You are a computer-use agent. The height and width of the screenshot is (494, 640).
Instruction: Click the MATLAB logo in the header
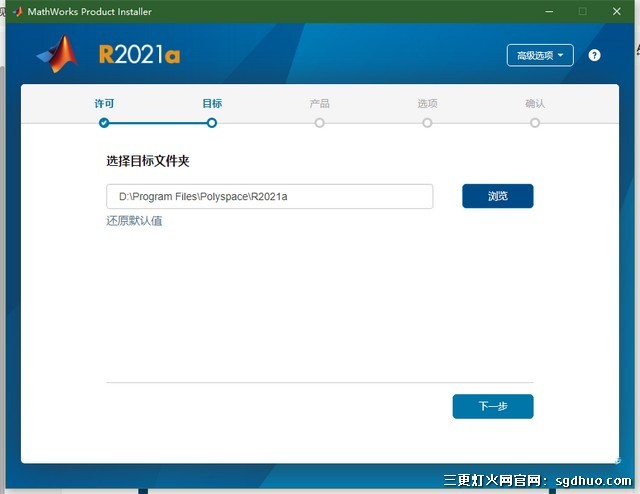pyautogui.click(x=58, y=53)
